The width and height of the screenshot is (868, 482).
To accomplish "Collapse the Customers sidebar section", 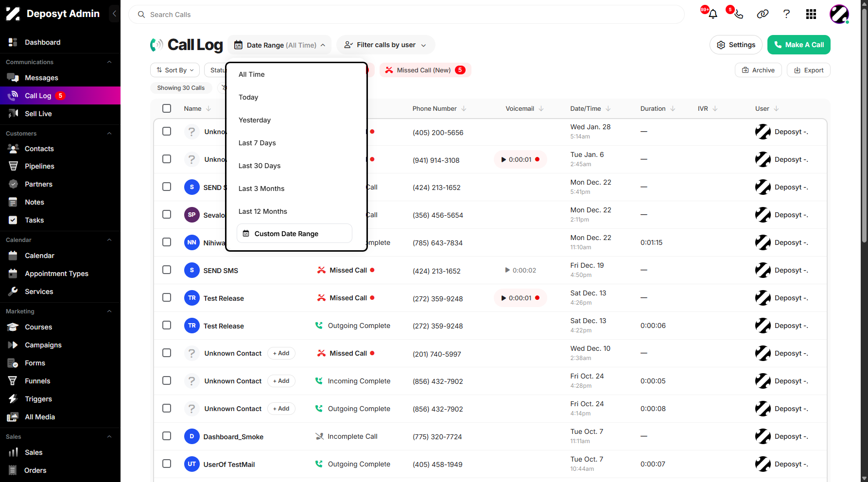I will [109, 133].
